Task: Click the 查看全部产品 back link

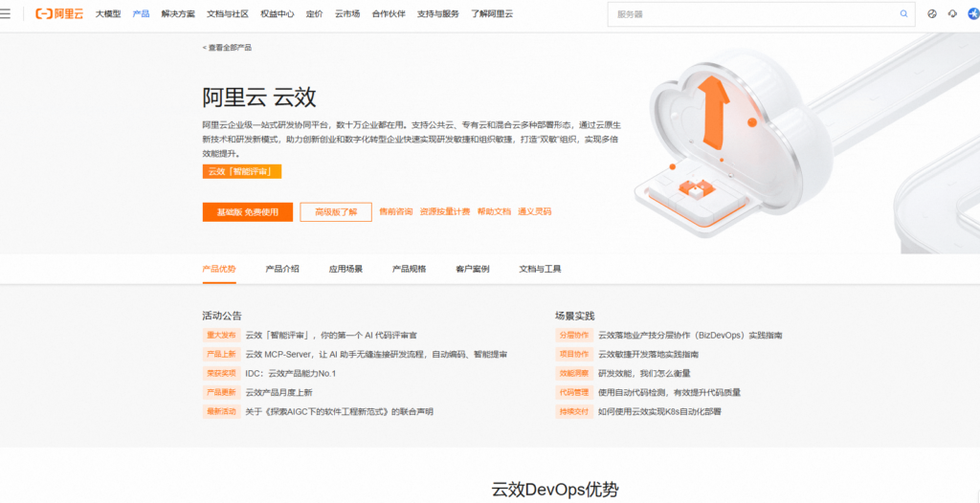Action: click(228, 47)
